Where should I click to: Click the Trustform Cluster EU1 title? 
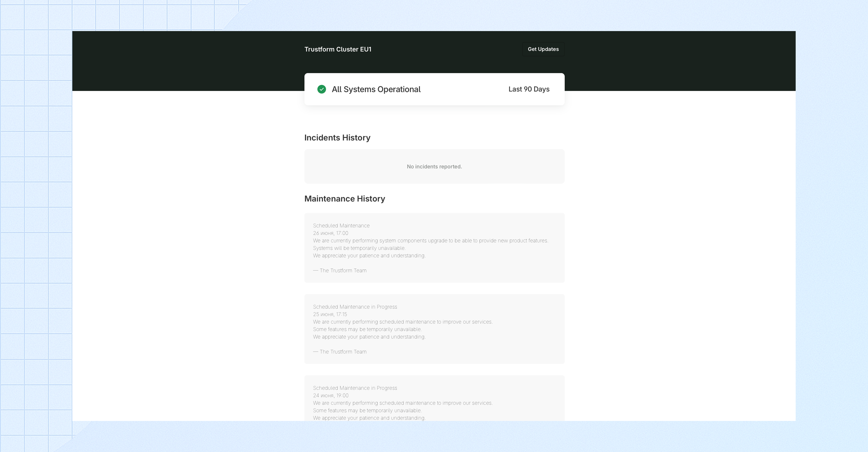(338, 49)
